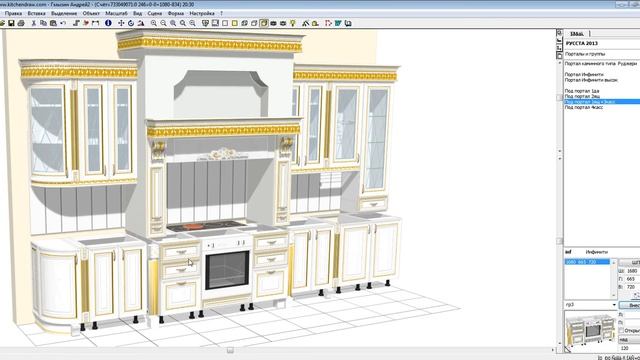Click the Print icon in toolbar
Screen dimensions: 640x360
21,23
